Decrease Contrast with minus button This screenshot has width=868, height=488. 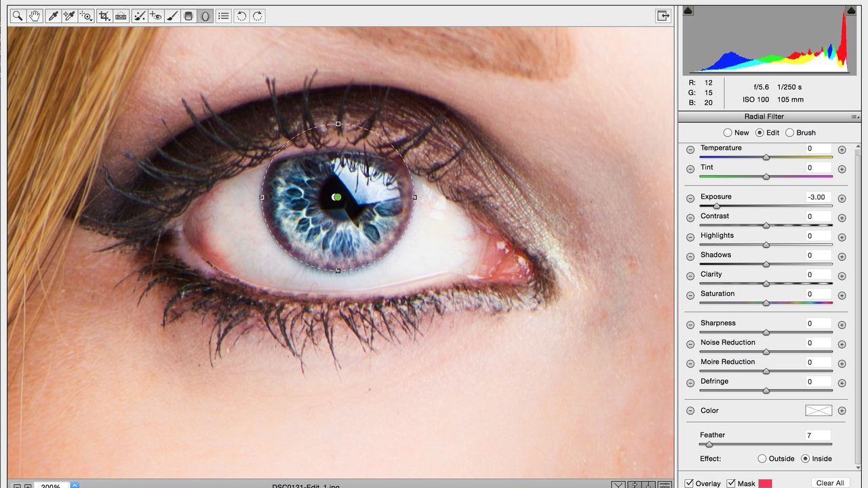coord(690,218)
